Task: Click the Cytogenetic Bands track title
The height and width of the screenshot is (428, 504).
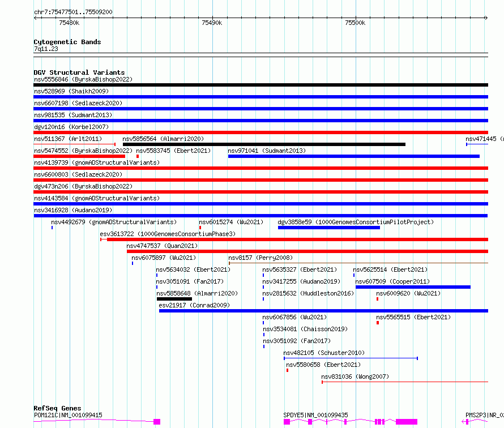Action: tap(67, 42)
